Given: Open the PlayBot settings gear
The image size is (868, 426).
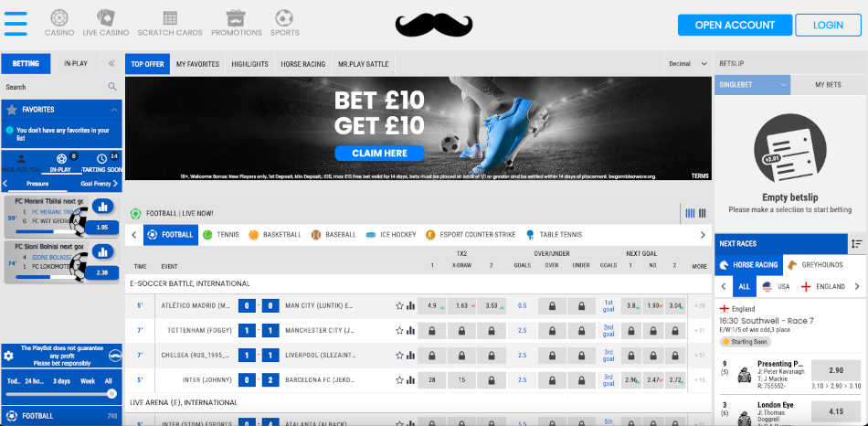Looking at the screenshot, I should pyautogui.click(x=8, y=355).
